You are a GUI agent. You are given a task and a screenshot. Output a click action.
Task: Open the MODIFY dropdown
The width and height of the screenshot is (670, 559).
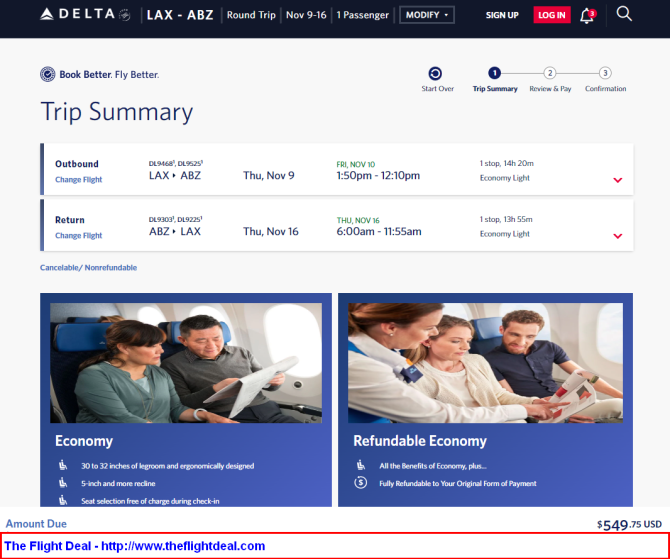(427, 15)
